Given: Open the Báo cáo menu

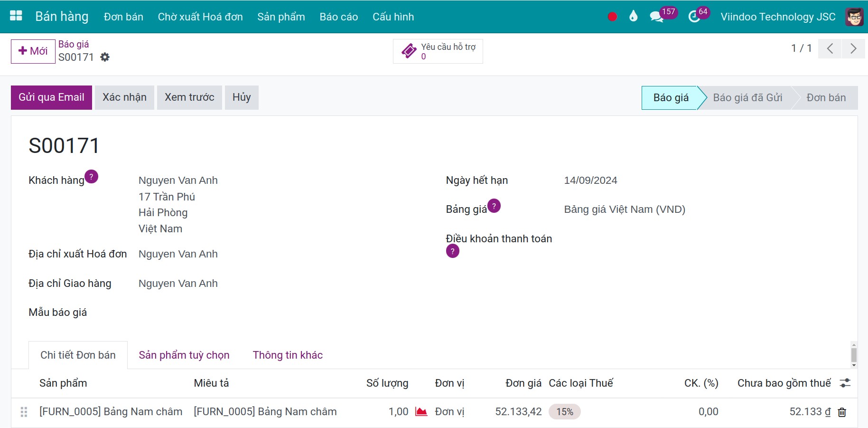Looking at the screenshot, I should point(338,16).
